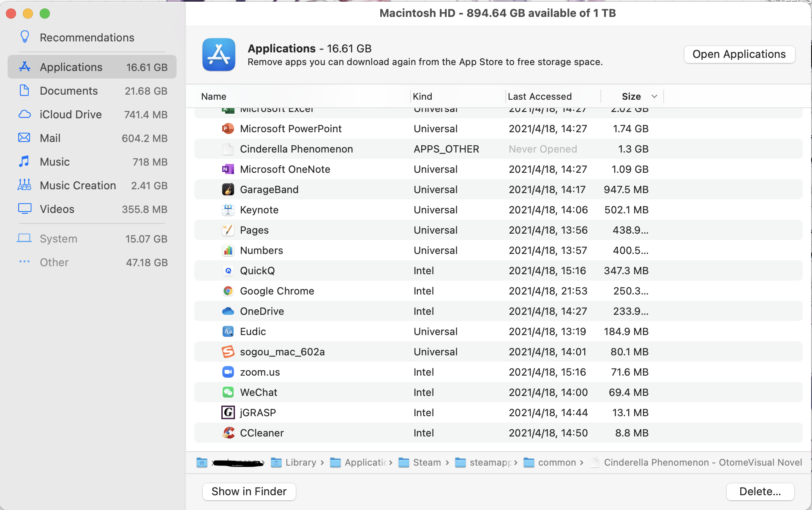812x510 pixels.
Task: Click the large App Store header icon
Action: tap(218, 55)
